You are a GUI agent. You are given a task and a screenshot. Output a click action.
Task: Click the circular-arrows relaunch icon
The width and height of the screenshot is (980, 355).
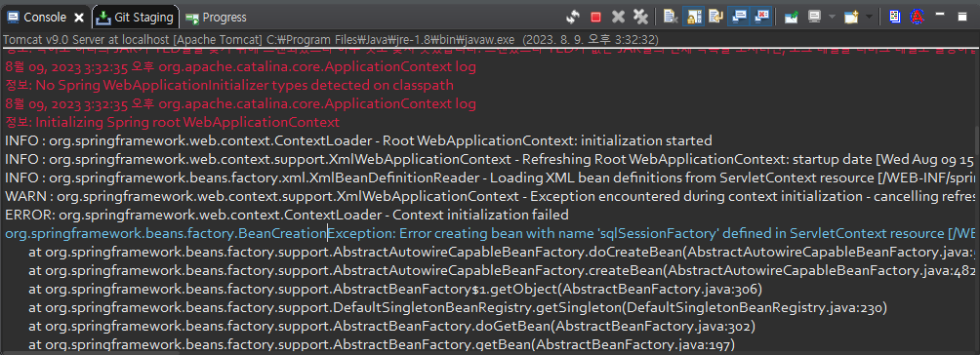point(573,17)
